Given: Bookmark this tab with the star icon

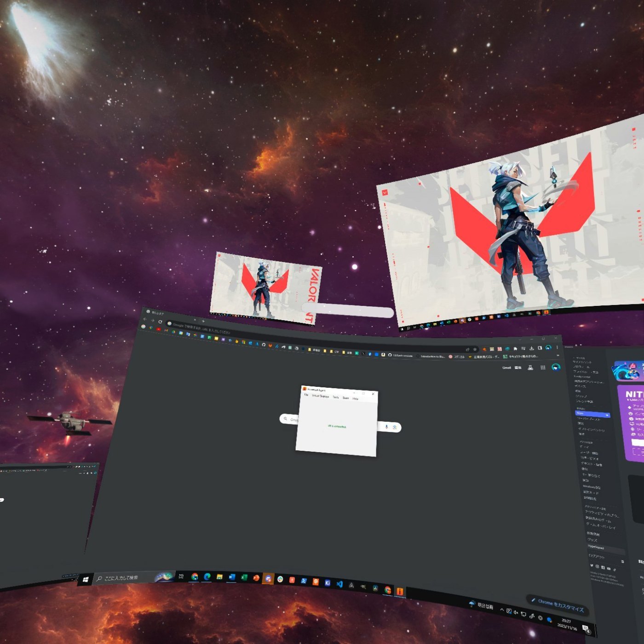Looking at the screenshot, I should coord(475,349).
